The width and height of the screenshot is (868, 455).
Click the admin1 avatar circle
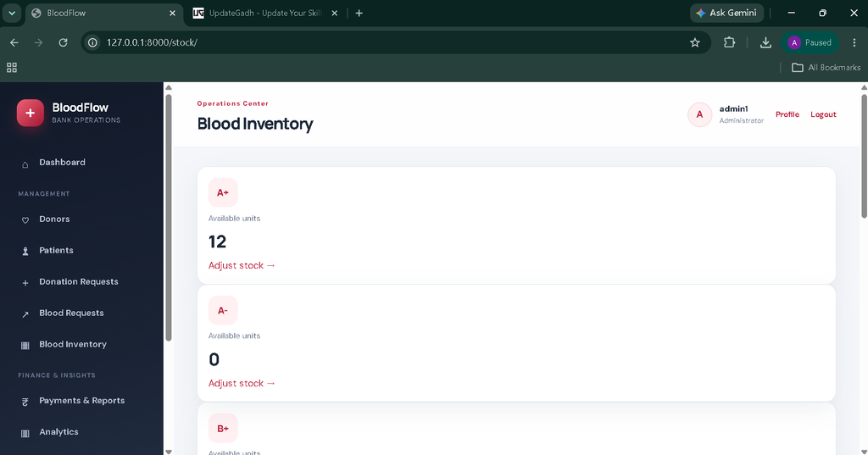click(699, 114)
